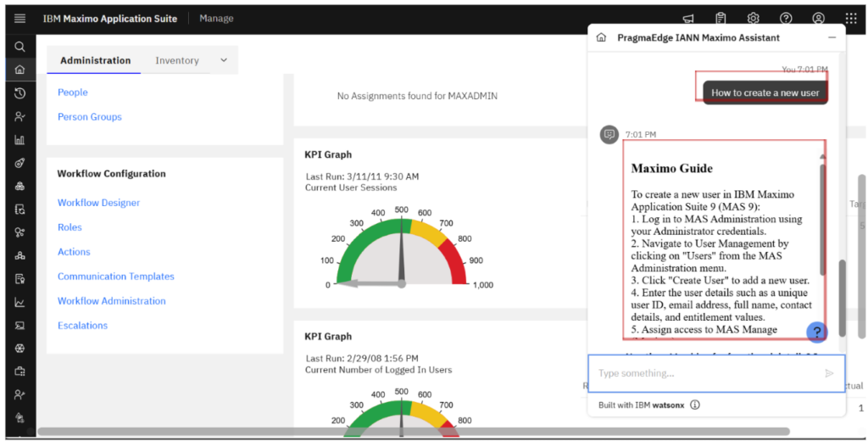Viewport: 868px width, 442px height.
Task: Open the Roles link
Action: coord(70,227)
